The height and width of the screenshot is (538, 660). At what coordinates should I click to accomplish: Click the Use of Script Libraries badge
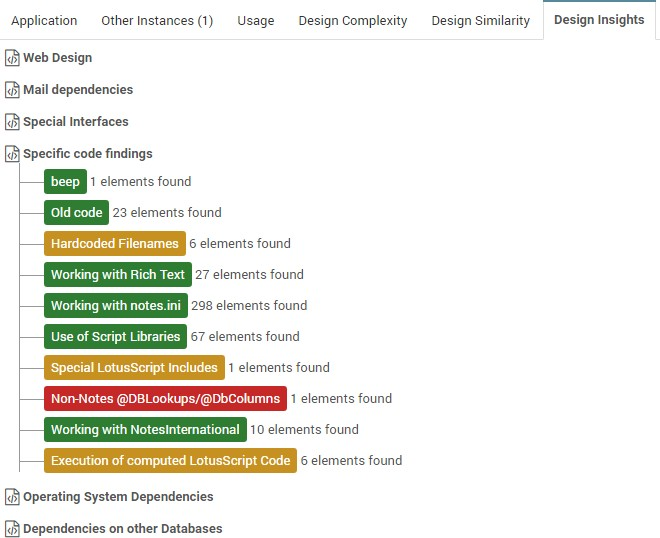click(x=115, y=337)
